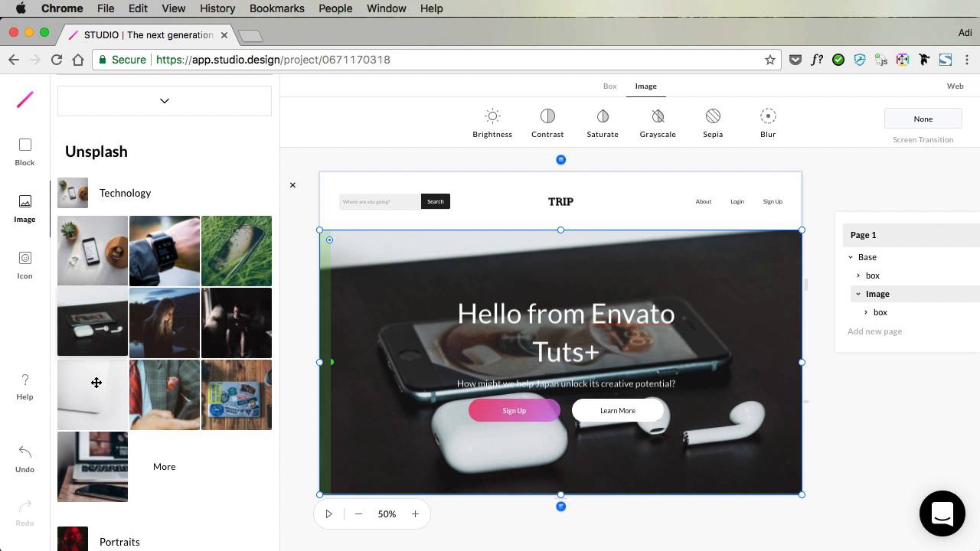Click the Hello from Envato Tuts+ heading

click(x=566, y=333)
